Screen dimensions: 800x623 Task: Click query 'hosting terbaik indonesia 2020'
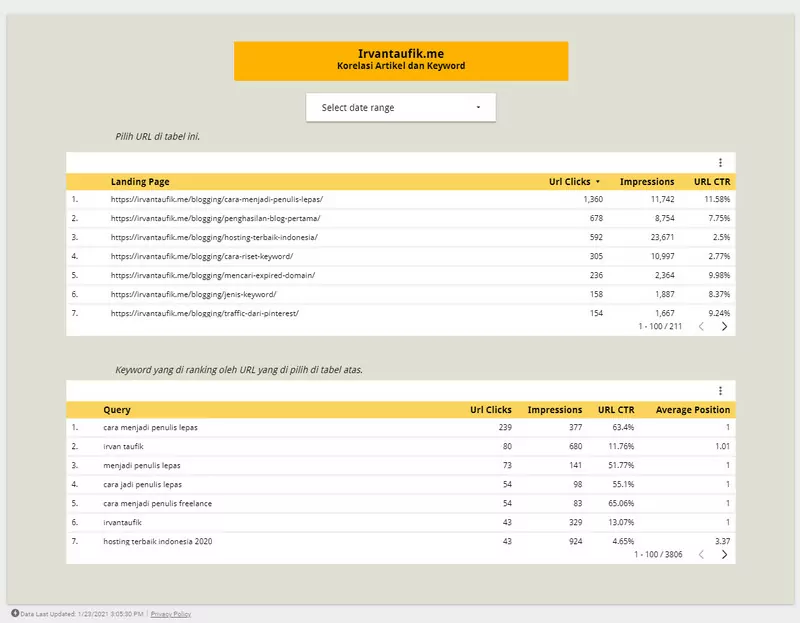tap(157, 541)
